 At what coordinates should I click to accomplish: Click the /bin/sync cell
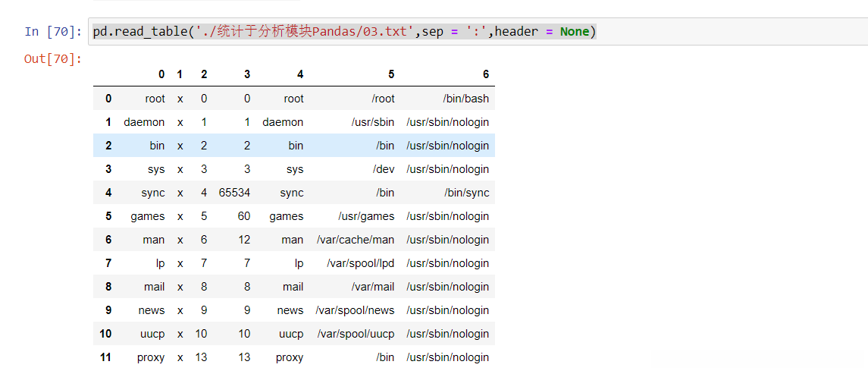[x=466, y=193]
